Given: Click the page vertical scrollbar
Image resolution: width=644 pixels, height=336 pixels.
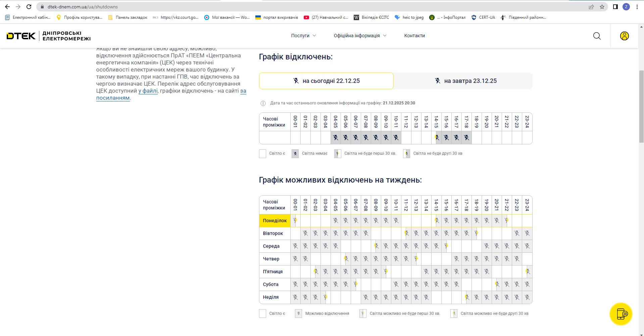Looking at the screenshot, I should point(641,107).
